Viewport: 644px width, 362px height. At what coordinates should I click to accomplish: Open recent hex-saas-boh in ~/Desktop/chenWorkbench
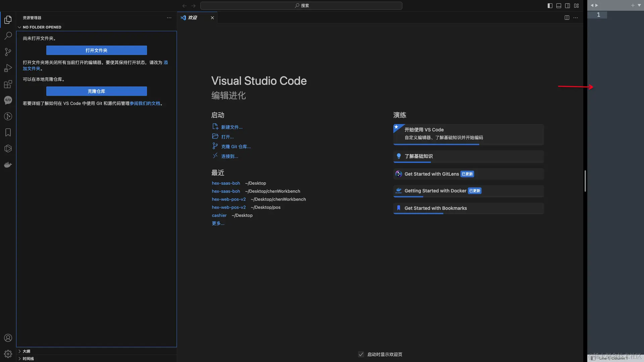(226, 191)
